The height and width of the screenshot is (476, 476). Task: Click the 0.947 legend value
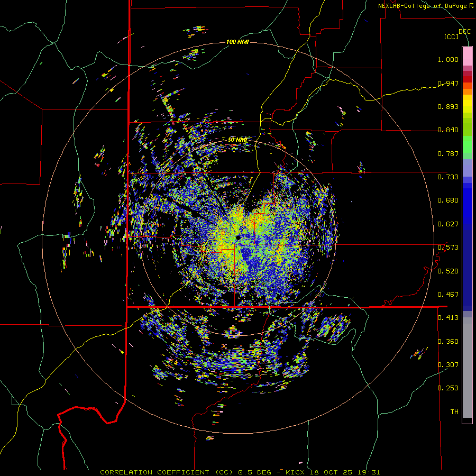[x=448, y=83]
